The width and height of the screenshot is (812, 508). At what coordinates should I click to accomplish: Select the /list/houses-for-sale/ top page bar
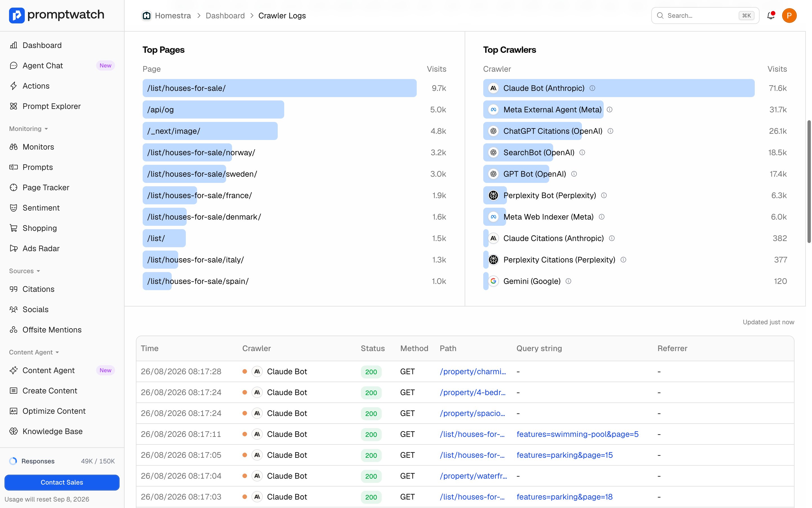pyautogui.click(x=279, y=88)
